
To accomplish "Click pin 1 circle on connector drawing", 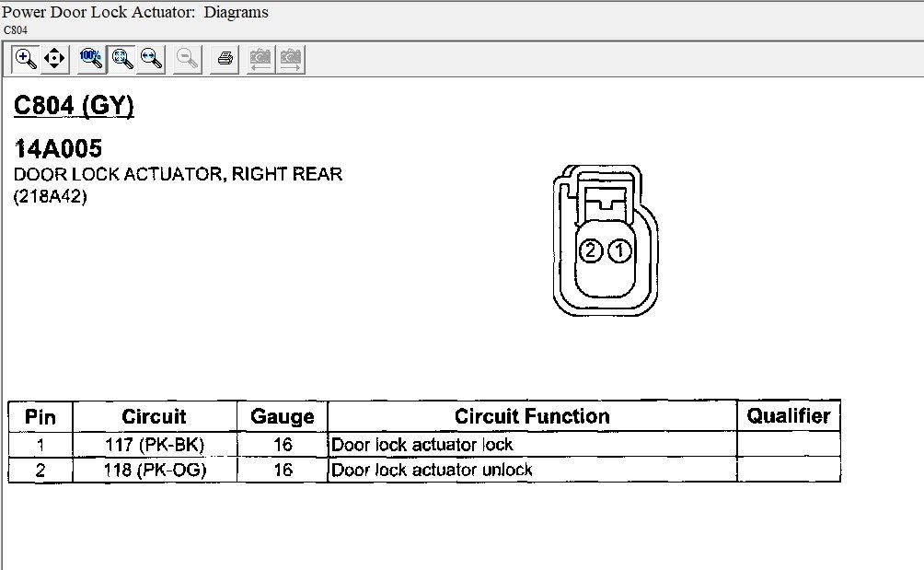I will (620, 250).
